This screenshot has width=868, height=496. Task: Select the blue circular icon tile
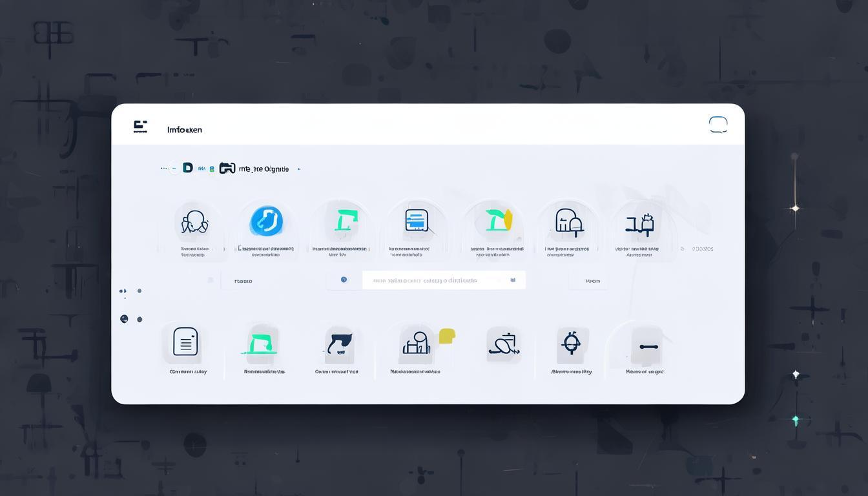(266, 221)
